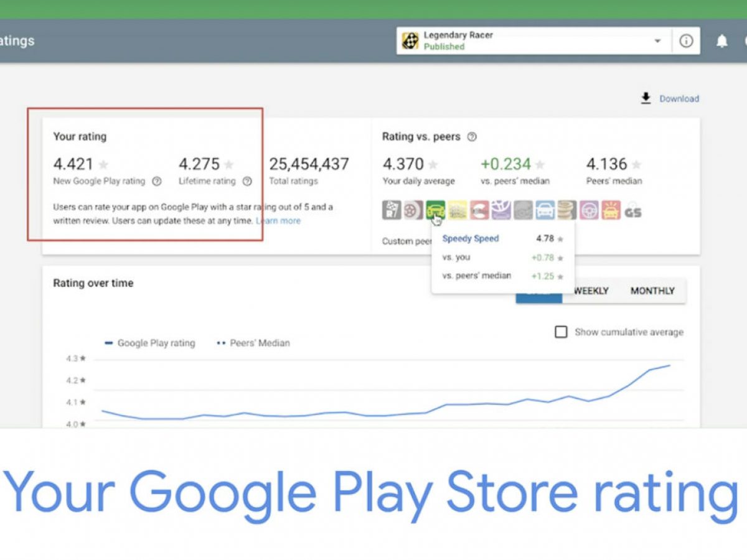Click the Speedy Speed name in tooltip
747x560 pixels.
tap(471, 239)
